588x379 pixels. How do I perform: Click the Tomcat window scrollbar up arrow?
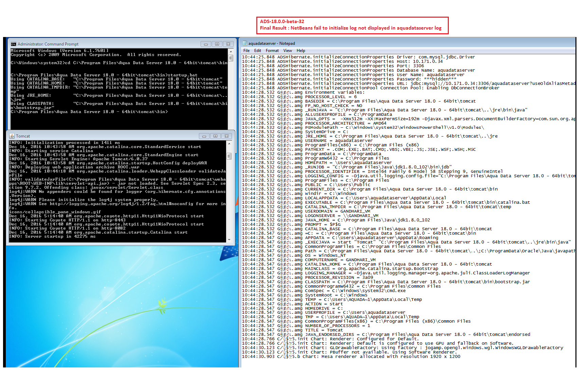pos(229,144)
